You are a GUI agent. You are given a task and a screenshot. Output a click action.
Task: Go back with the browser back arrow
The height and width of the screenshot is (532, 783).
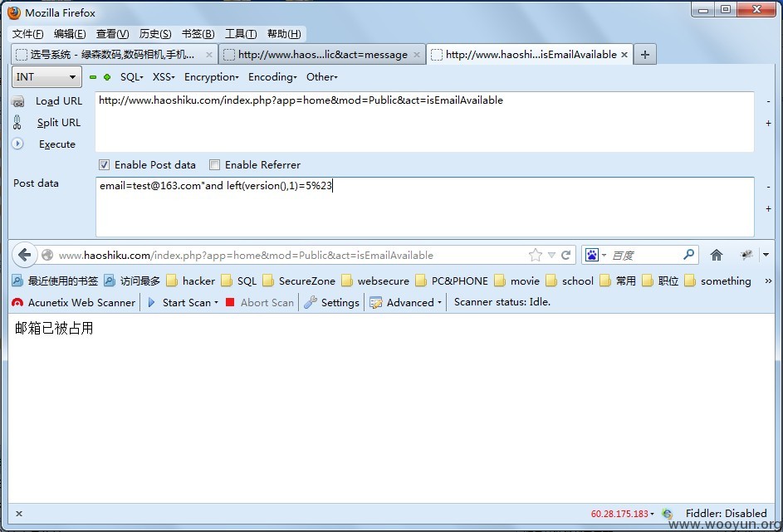tap(24, 255)
